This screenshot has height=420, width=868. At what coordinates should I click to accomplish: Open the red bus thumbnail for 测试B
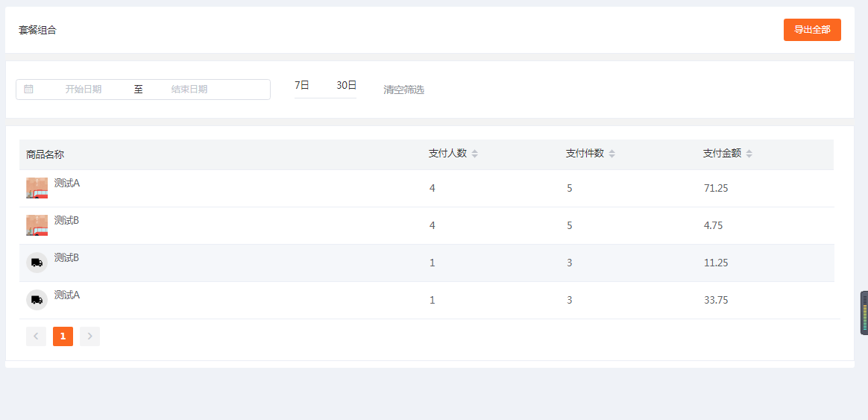pyautogui.click(x=37, y=225)
